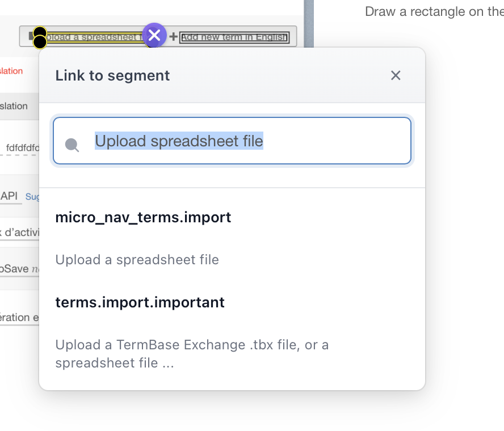Image resolution: width=504 pixels, height=431 pixels.
Task: Select the micro_nav_terms.import segment key
Action: tap(143, 217)
